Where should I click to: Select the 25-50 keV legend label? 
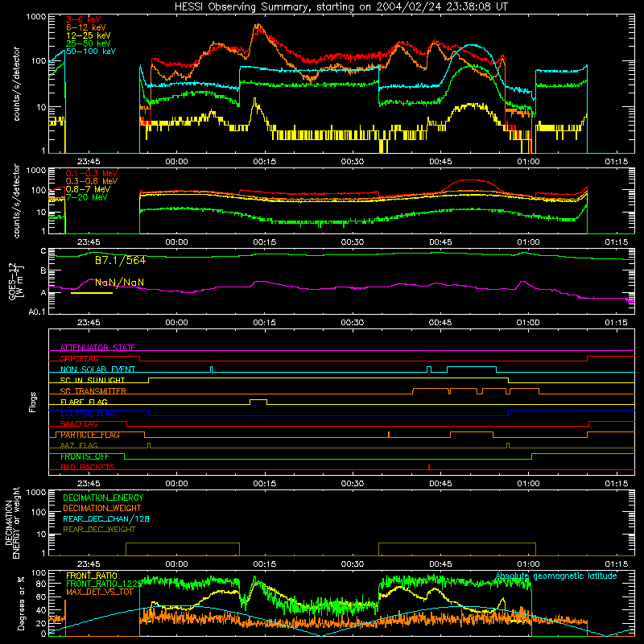[x=89, y=43]
